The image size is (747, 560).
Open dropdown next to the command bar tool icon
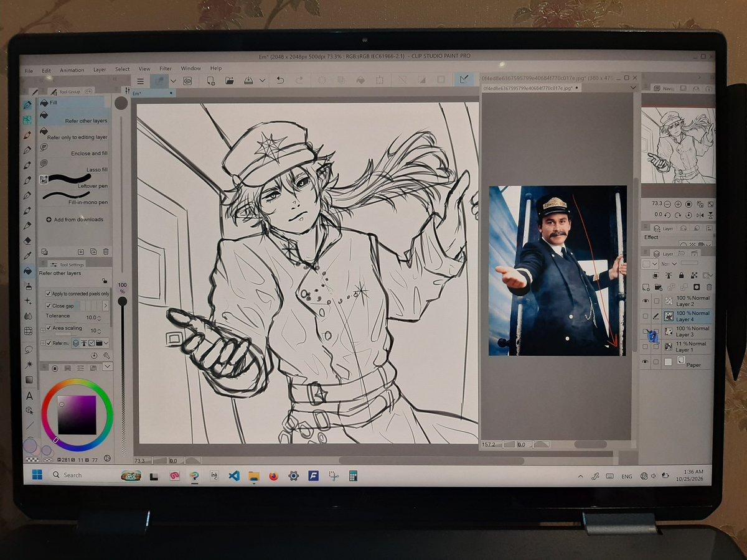click(x=173, y=81)
